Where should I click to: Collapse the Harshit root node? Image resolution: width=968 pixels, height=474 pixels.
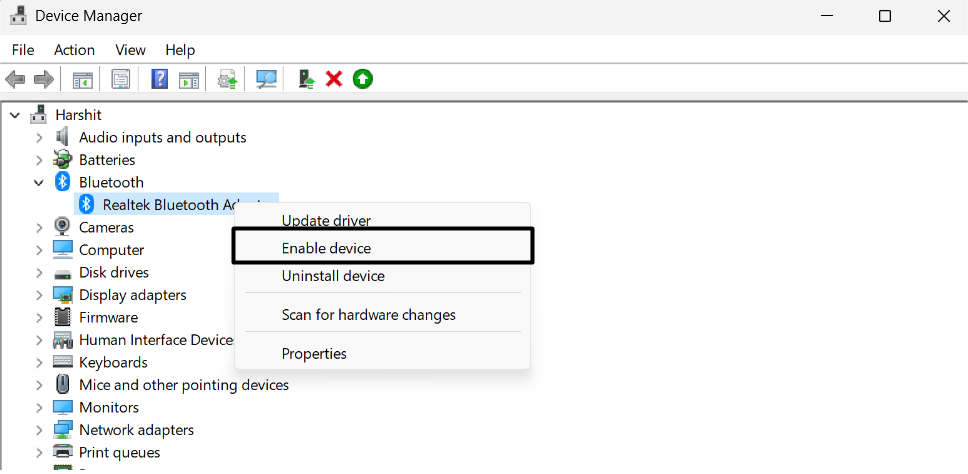tap(15, 115)
